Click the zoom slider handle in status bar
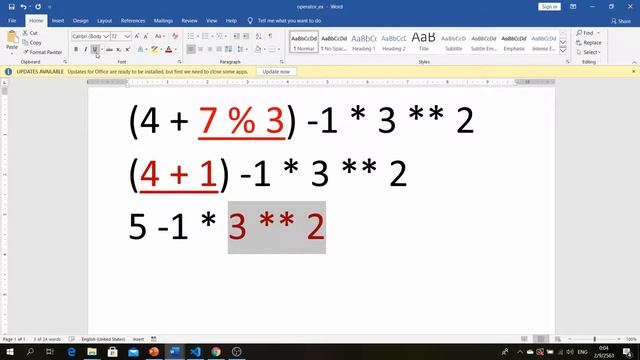Screen dimensions: 640x360 595,339
